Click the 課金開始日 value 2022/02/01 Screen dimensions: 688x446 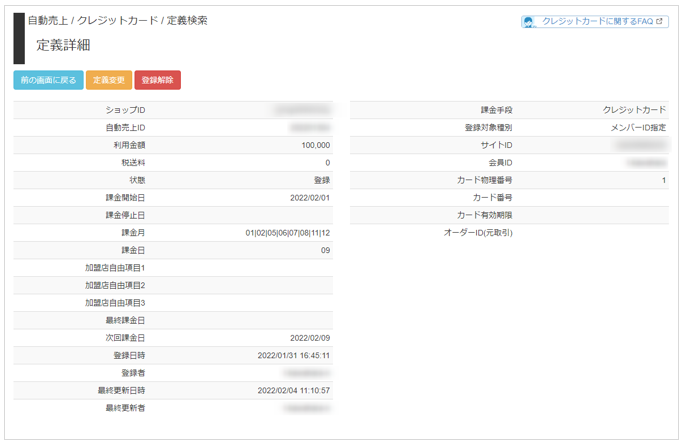pyautogui.click(x=310, y=198)
